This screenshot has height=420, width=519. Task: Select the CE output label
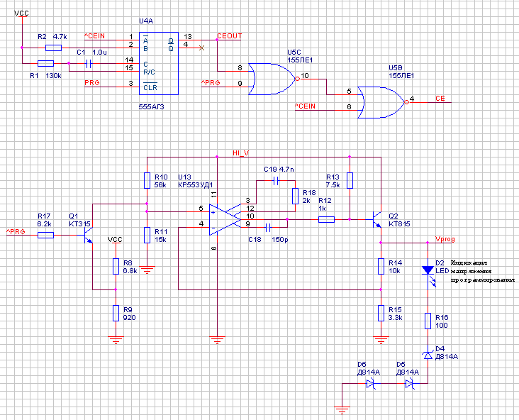click(x=440, y=99)
